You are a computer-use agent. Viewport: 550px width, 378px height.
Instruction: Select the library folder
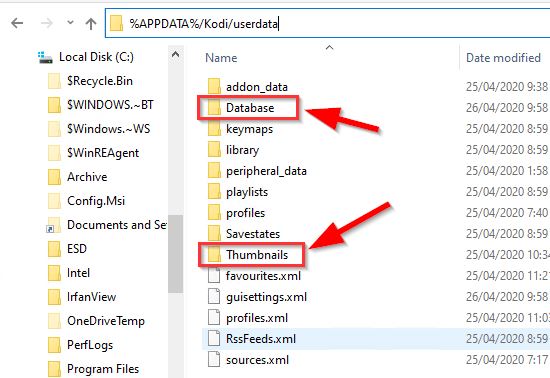tap(242, 150)
